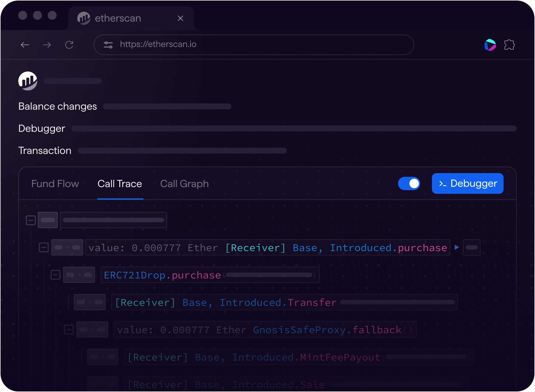Open the Call Graph tab
The height and width of the screenshot is (392, 535).
[x=185, y=184]
